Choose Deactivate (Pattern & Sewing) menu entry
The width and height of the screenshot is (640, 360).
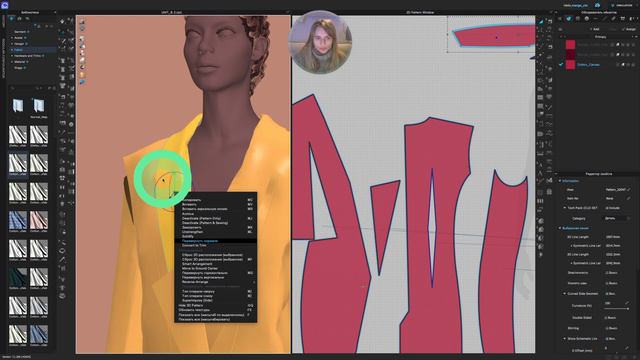point(204,223)
